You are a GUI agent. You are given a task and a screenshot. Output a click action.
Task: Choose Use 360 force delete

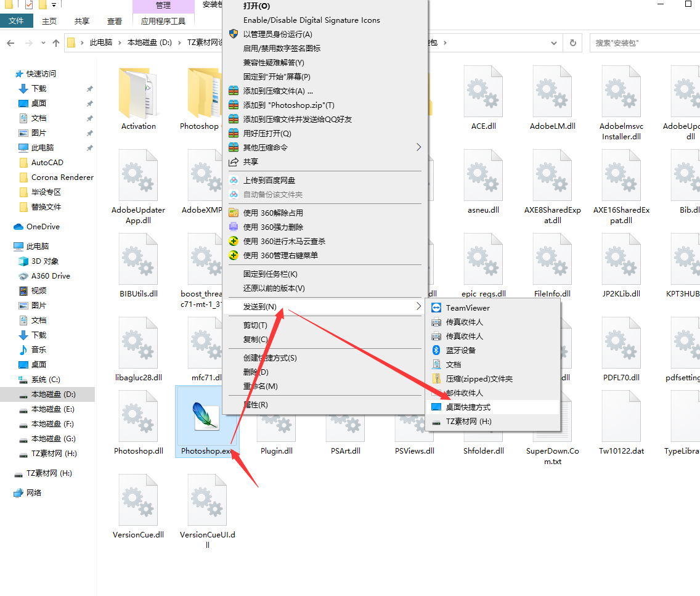pos(325,227)
